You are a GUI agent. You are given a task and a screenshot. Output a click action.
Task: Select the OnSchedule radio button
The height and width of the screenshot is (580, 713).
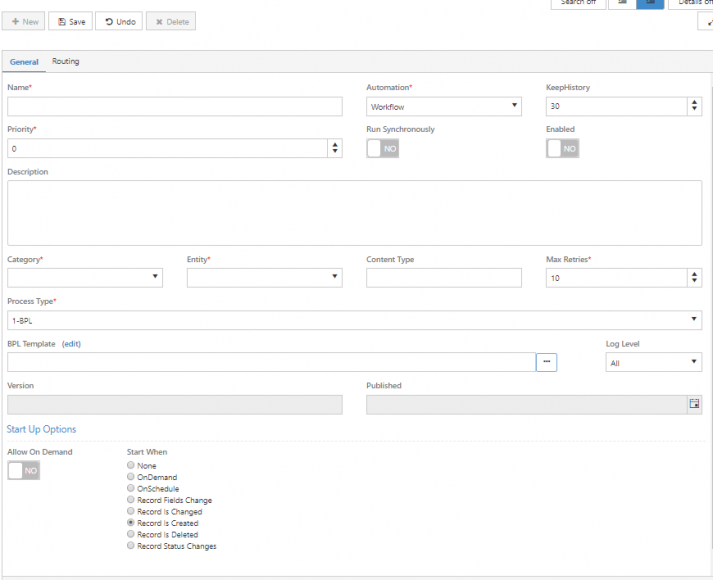click(131, 488)
